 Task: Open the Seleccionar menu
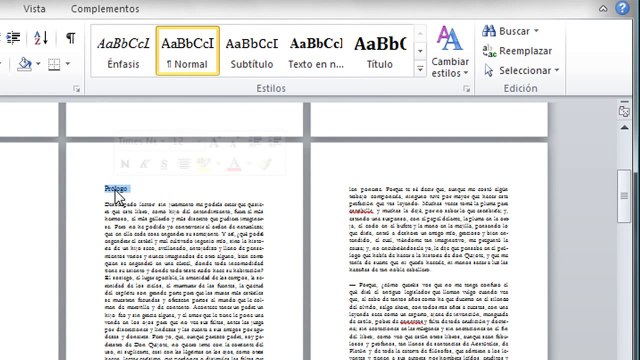pyautogui.click(x=521, y=70)
